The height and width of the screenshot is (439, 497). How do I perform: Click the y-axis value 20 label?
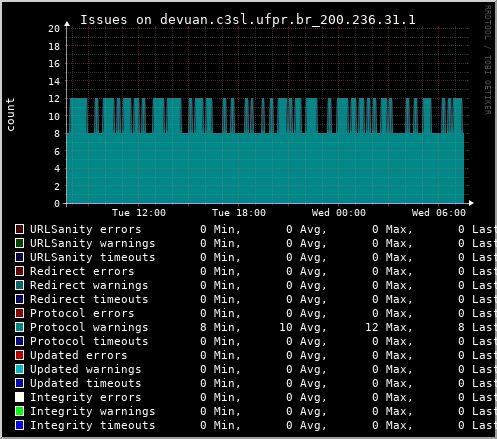(x=54, y=29)
